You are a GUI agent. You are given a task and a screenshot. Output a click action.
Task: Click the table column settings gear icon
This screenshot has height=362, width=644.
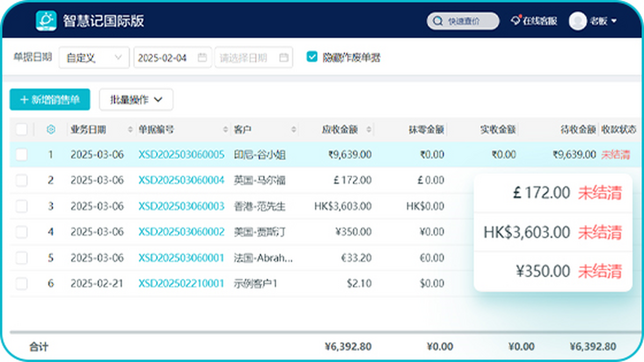coord(51,129)
